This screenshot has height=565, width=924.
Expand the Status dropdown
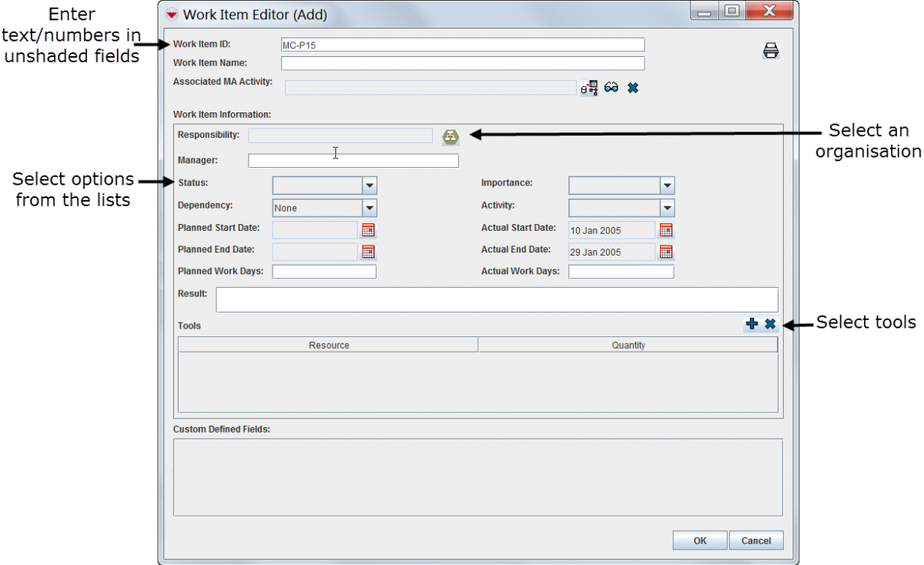pyautogui.click(x=370, y=186)
